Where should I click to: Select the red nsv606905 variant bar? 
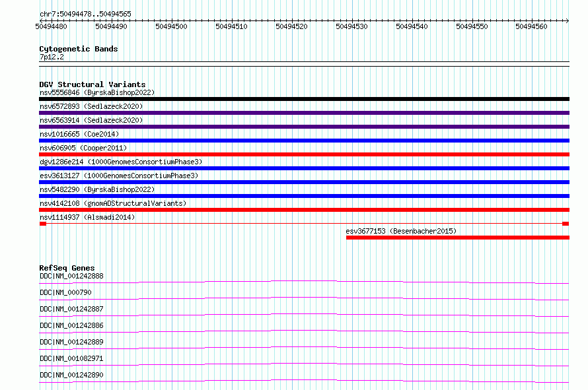[x=304, y=154]
